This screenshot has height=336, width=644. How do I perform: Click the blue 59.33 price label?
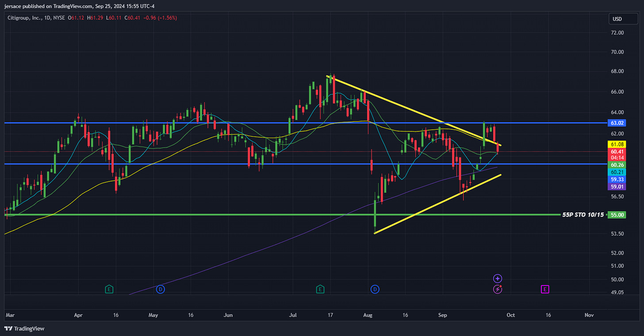(x=617, y=180)
